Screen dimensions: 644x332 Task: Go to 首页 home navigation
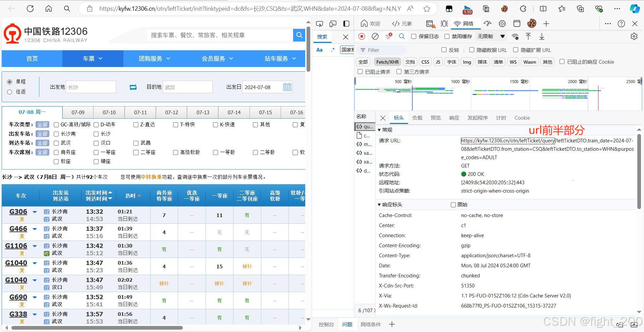coord(32,59)
